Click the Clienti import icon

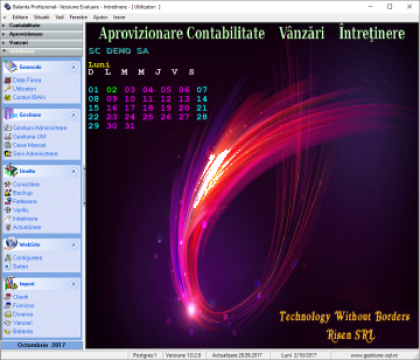(x=7, y=297)
